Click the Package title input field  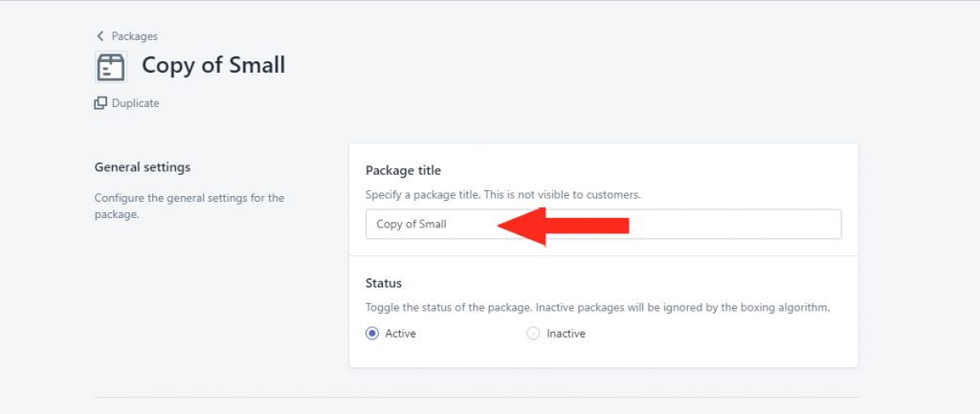604,224
